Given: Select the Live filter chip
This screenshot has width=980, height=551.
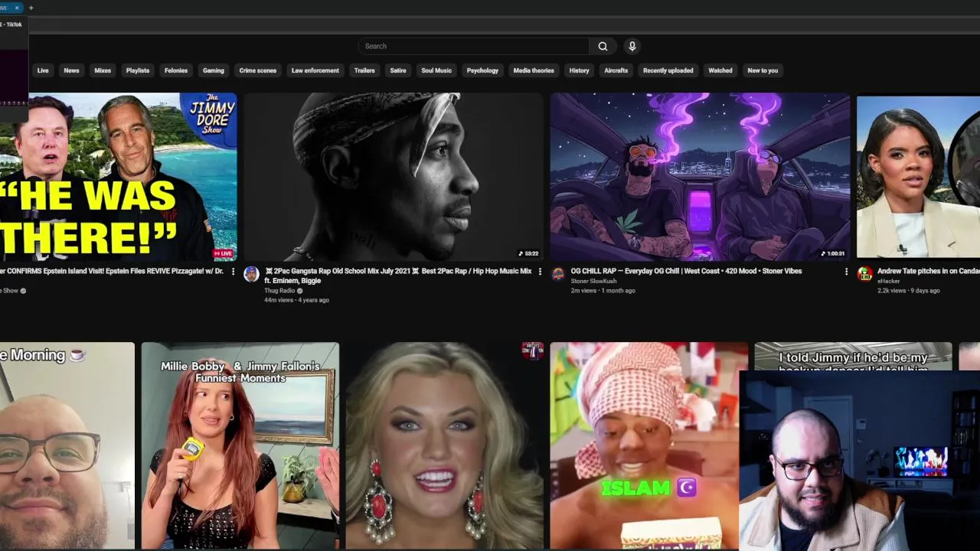Looking at the screenshot, I should coord(43,70).
